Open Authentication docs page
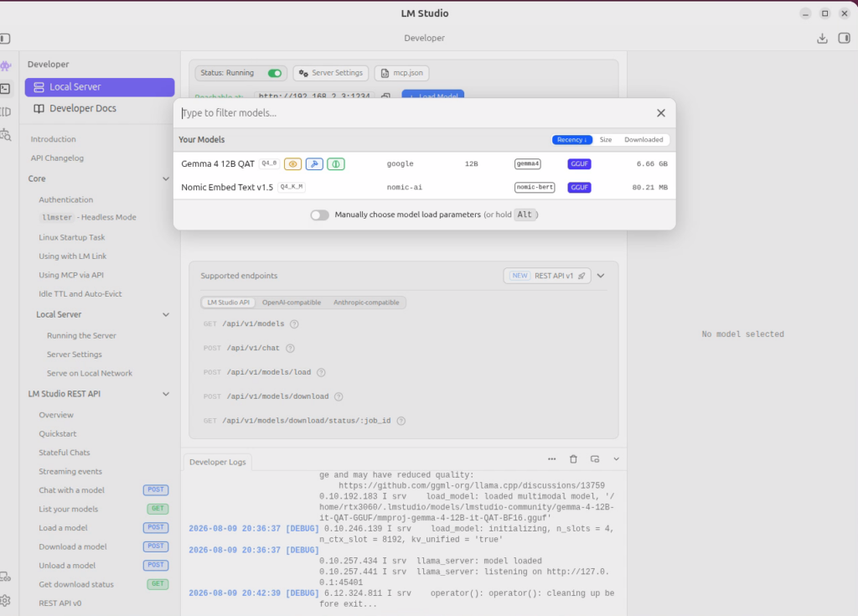Screen dimensions: 858x616 coord(65,199)
